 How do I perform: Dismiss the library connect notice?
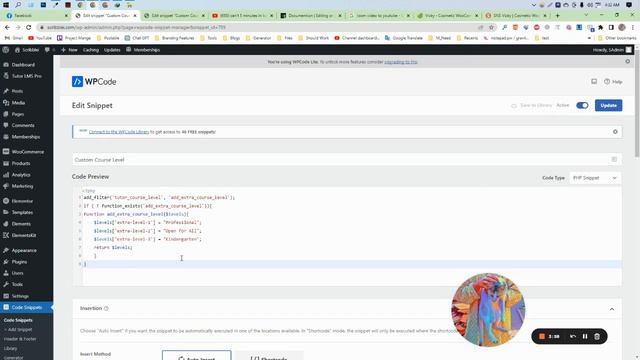coord(615,132)
